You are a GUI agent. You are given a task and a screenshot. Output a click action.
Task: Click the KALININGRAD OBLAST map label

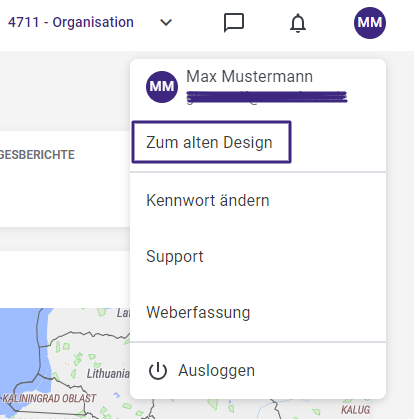click(x=49, y=398)
